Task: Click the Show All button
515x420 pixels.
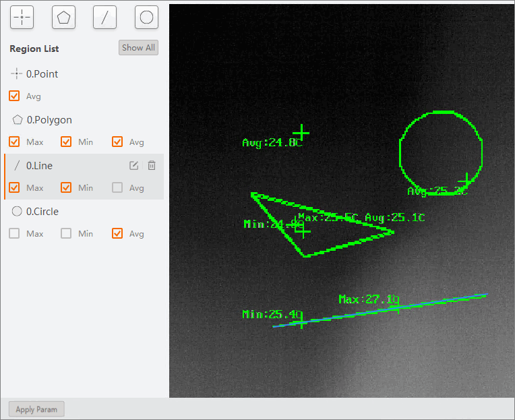Action: [x=138, y=48]
